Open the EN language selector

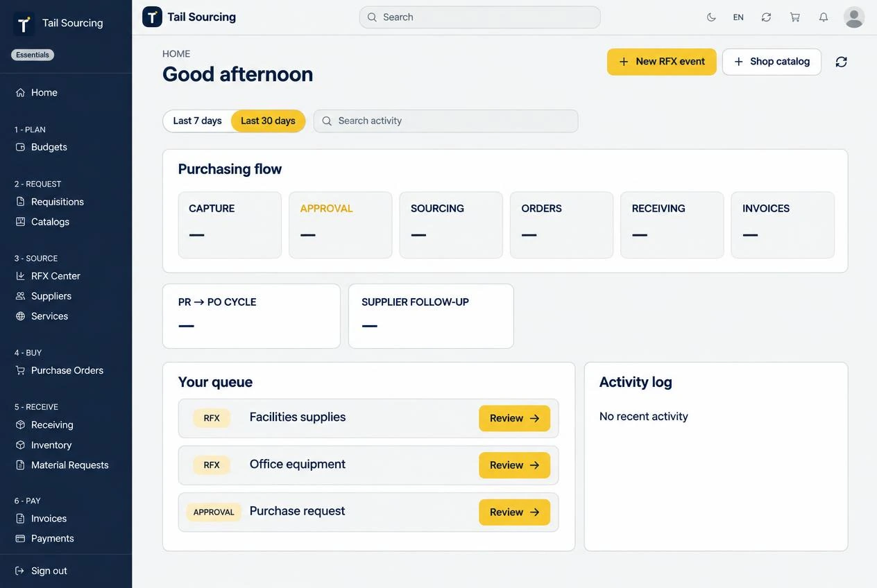pyautogui.click(x=738, y=17)
